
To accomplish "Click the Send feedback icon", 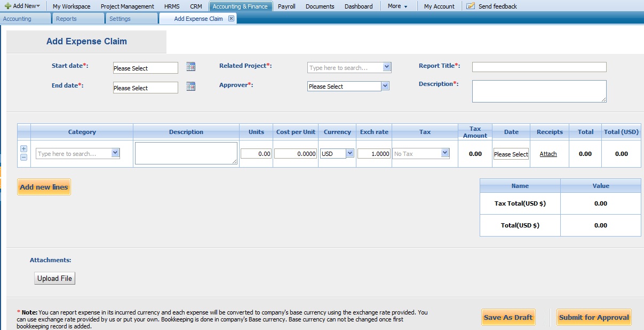I will coord(470,6).
